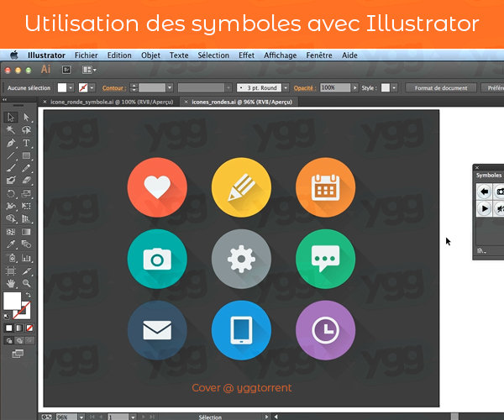Select the Type tool
The height and width of the screenshot is (420, 504).
click(26, 143)
